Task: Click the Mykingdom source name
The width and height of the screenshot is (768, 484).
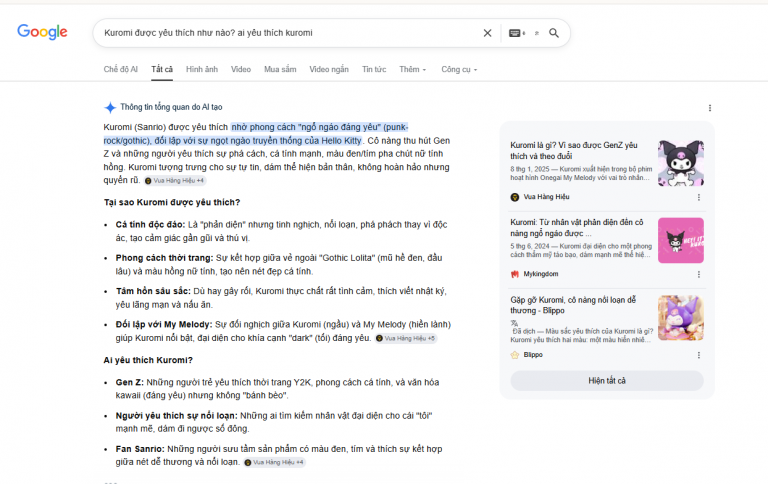Action: tap(541, 274)
